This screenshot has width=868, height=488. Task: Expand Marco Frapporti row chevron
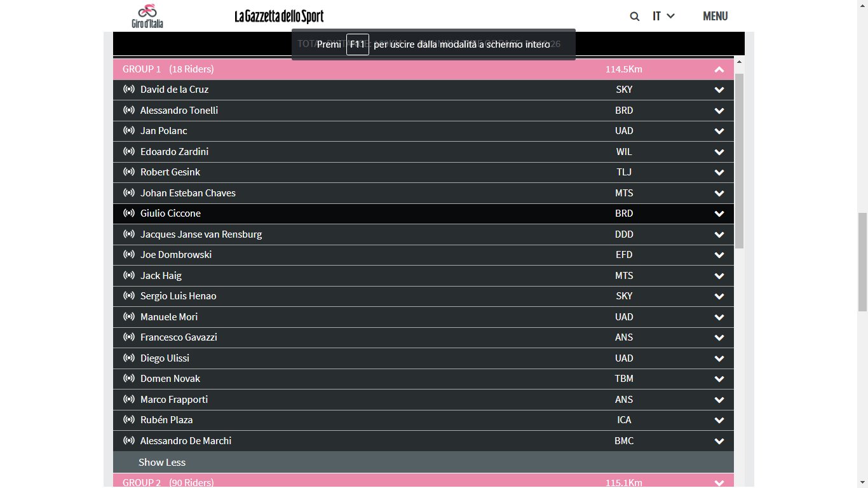[719, 400]
